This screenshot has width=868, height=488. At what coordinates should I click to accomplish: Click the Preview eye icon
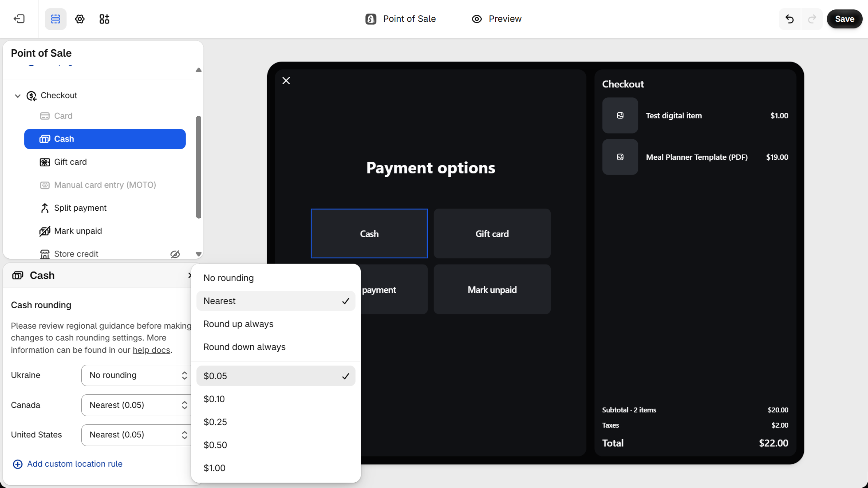pyautogui.click(x=477, y=19)
